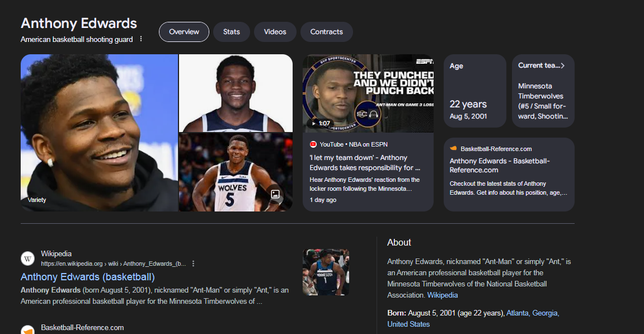Click the 'American basketball shooting guard' subtitle
The width and height of the screenshot is (644, 334).
[77, 39]
